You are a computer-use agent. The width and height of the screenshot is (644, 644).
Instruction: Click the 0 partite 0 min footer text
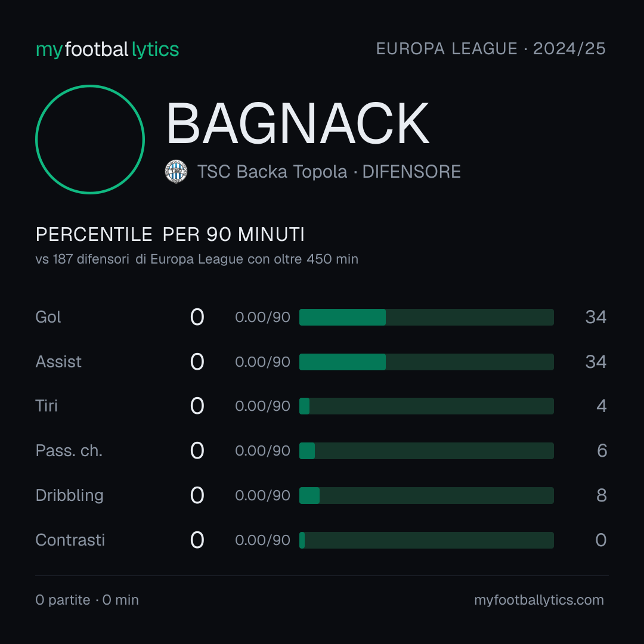click(87, 600)
